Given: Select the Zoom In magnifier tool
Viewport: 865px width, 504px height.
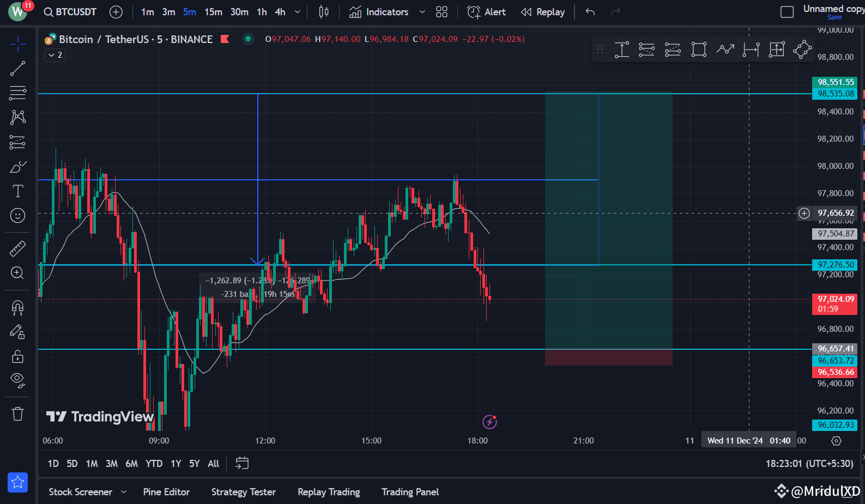Looking at the screenshot, I should [x=18, y=273].
